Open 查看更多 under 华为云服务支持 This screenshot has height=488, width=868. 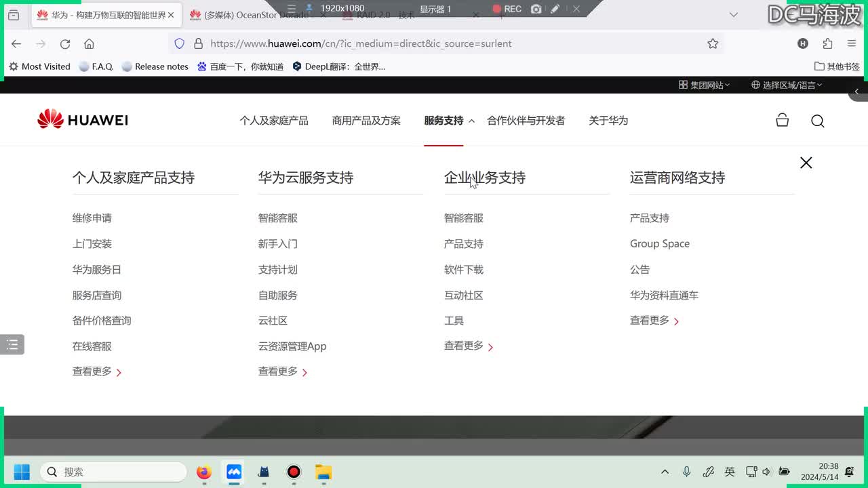pos(283,371)
